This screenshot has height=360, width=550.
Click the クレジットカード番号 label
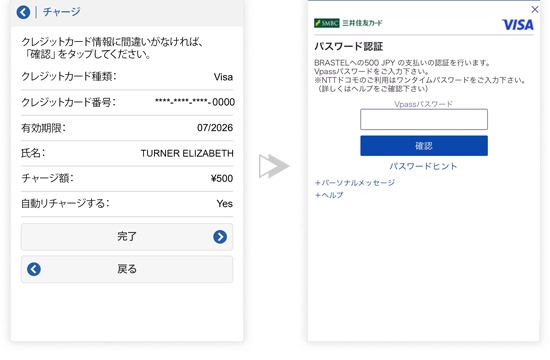(x=68, y=102)
